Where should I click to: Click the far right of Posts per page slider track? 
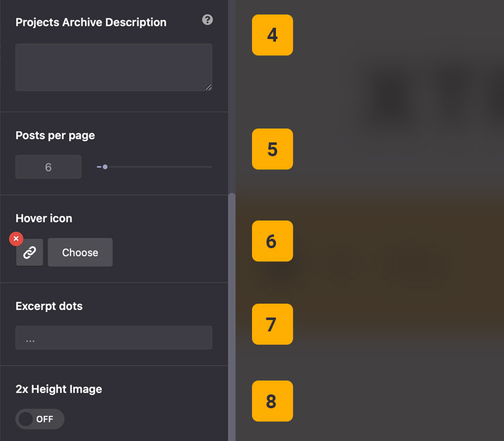point(210,167)
